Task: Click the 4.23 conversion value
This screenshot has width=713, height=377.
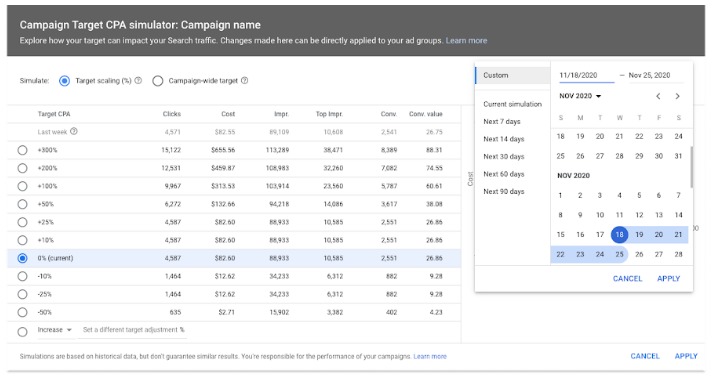Action: point(436,312)
